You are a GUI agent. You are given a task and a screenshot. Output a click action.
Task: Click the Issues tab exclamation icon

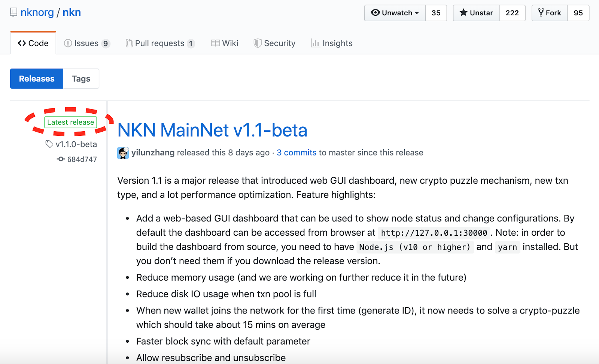tap(68, 43)
